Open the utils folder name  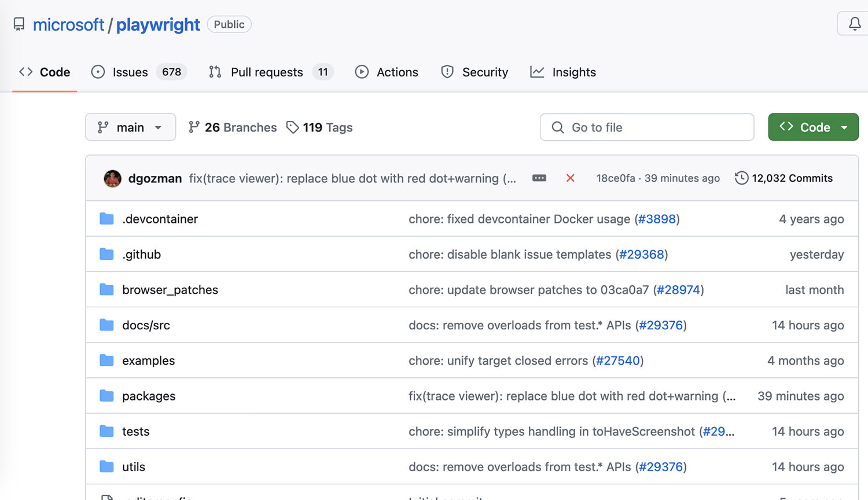coord(134,466)
